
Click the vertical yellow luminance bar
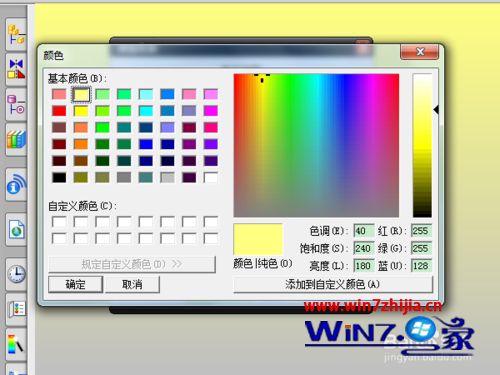(422, 145)
